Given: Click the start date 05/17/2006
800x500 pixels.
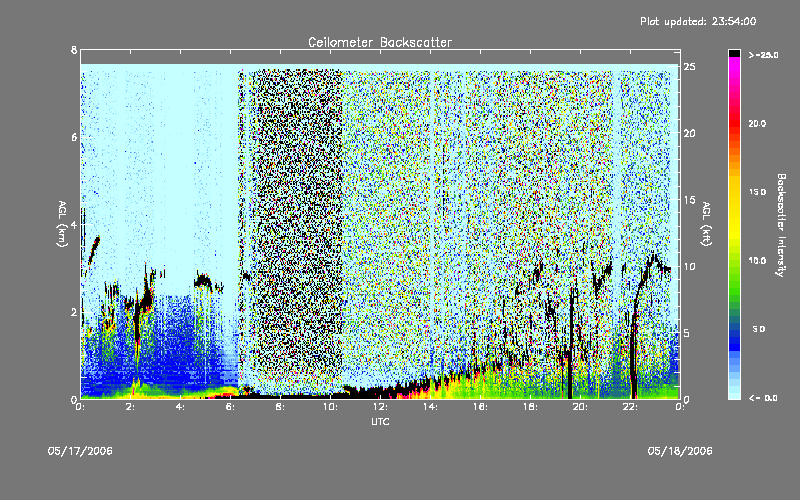Looking at the screenshot, I should 80,451.
